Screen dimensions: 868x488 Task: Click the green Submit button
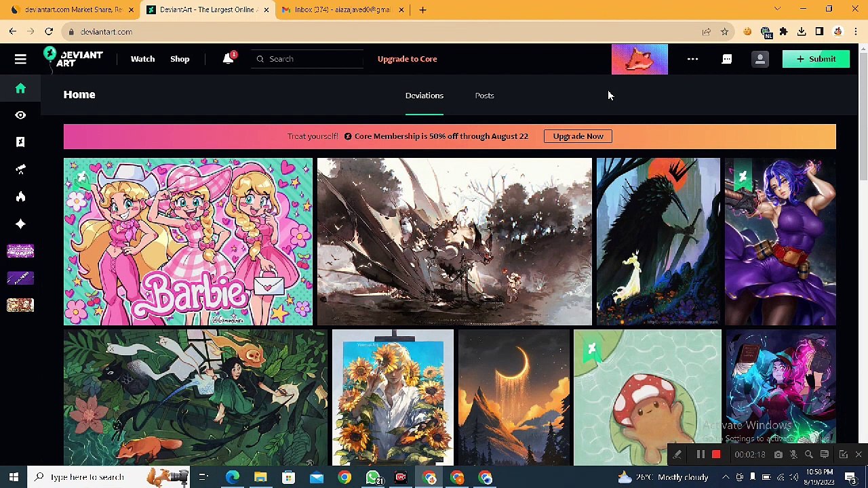tap(816, 59)
